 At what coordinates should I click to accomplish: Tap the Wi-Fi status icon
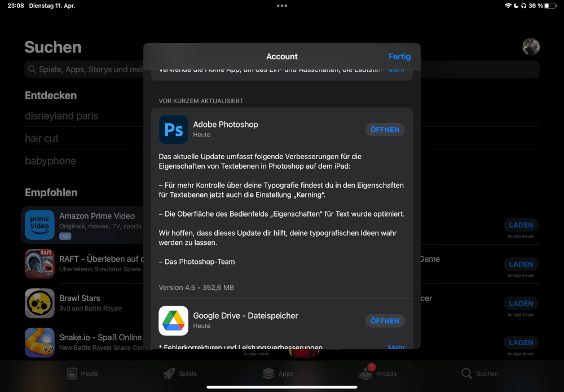click(x=508, y=6)
